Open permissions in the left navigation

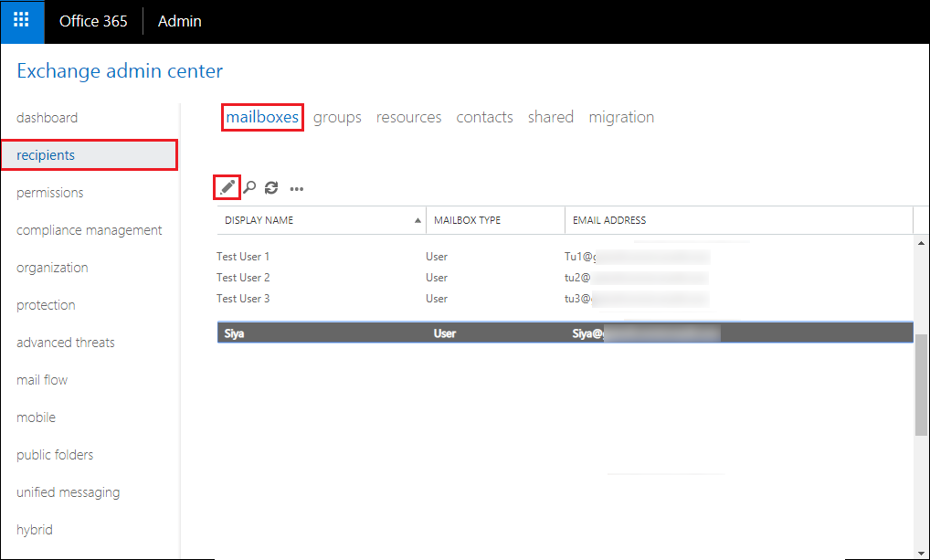pyautogui.click(x=50, y=193)
